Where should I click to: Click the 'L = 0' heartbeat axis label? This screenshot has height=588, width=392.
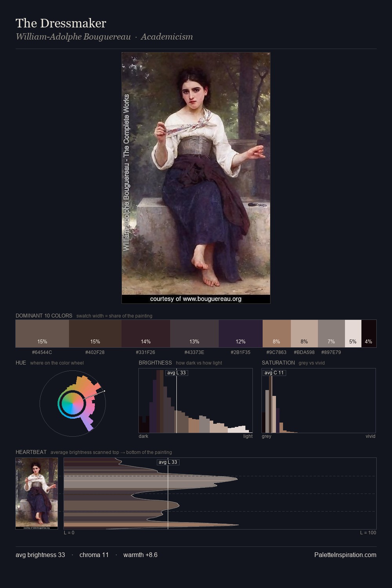point(69,533)
